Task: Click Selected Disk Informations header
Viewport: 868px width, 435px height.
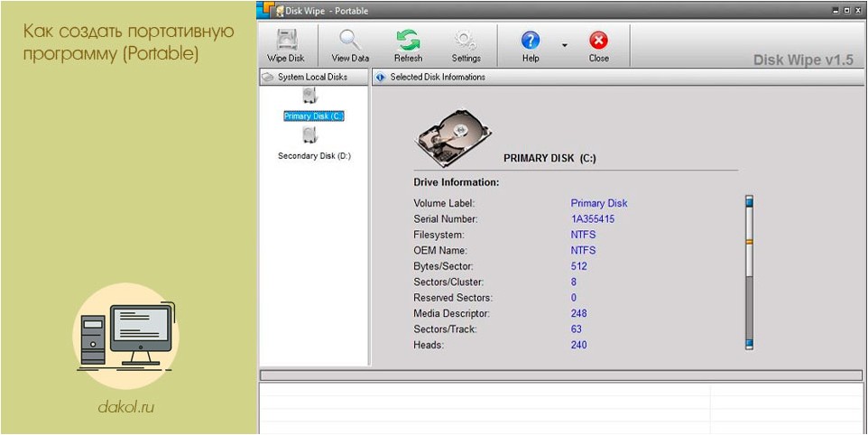Action: click(x=617, y=77)
